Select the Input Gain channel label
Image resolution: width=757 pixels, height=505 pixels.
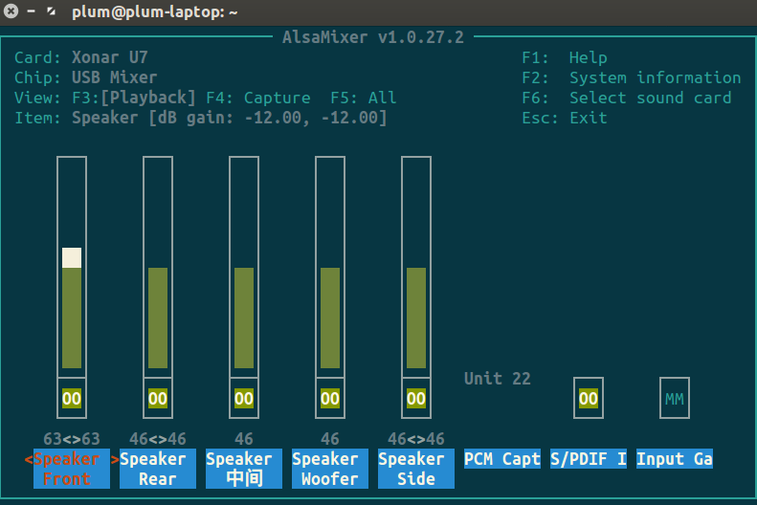675,459
